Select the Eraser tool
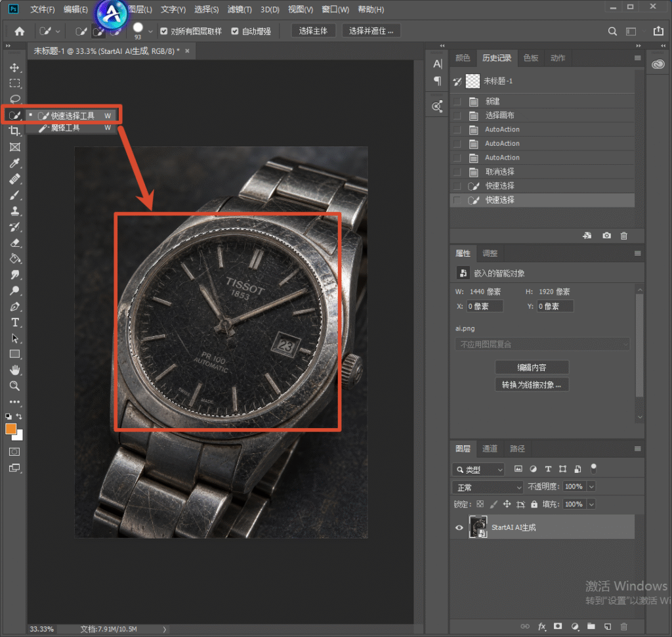The image size is (672, 637). click(14, 243)
